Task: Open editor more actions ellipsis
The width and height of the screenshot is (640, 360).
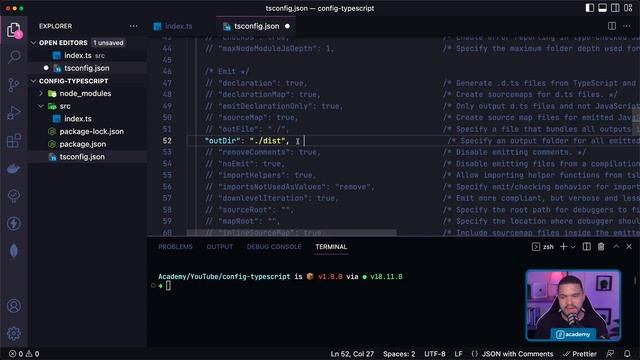Action: click(627, 26)
